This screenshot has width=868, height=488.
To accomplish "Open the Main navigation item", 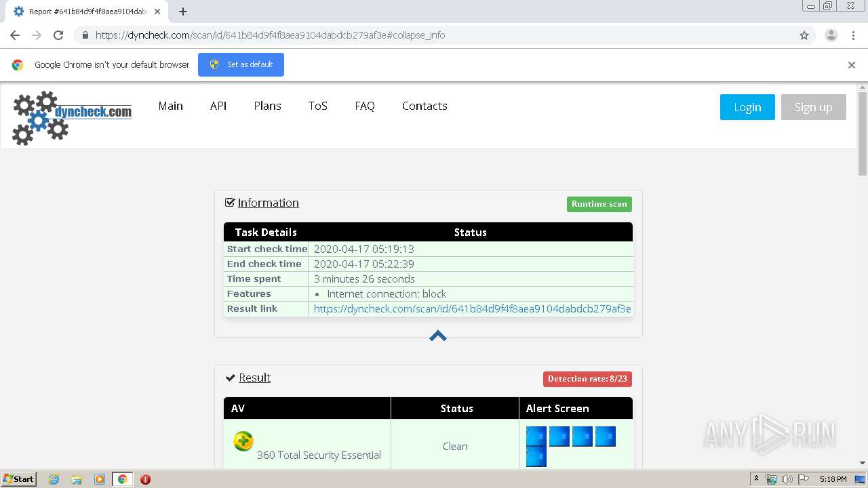I will point(171,106).
